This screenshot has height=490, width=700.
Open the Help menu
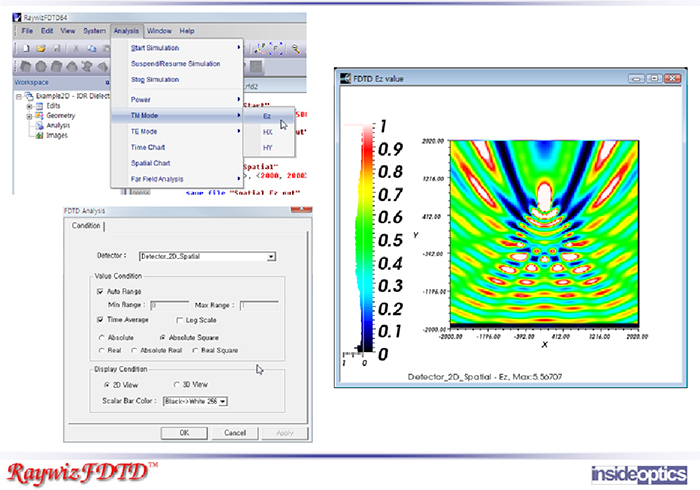187,31
